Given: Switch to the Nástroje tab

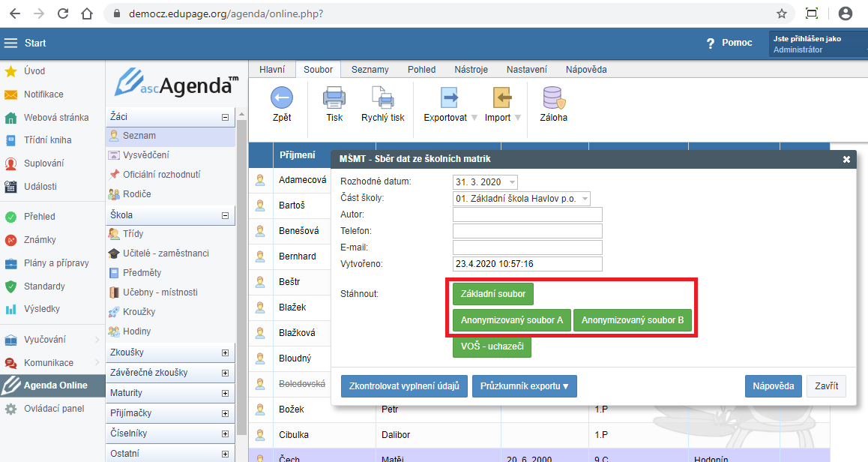Looking at the screenshot, I should (x=471, y=69).
